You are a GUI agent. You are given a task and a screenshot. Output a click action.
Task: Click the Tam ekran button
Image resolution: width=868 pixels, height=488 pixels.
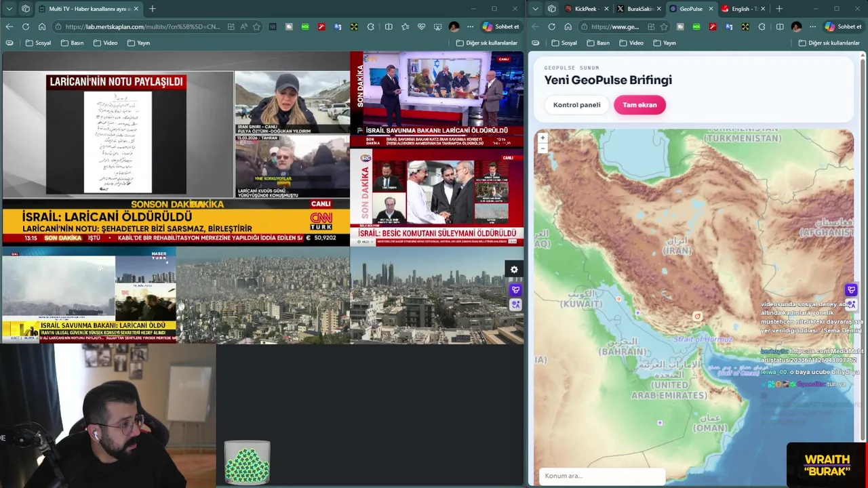639,105
